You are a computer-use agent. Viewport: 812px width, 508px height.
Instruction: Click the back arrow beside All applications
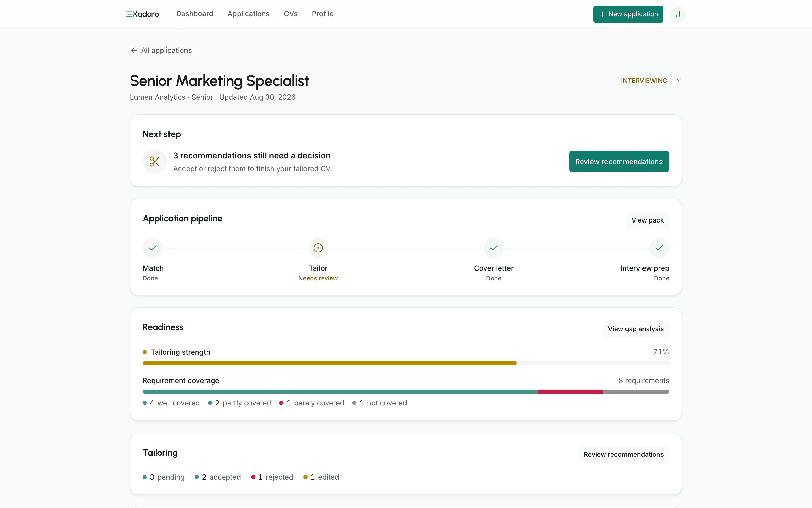tap(134, 50)
